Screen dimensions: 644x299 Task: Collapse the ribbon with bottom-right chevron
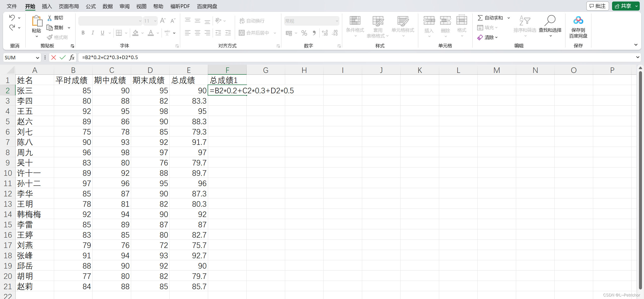pos(636,45)
